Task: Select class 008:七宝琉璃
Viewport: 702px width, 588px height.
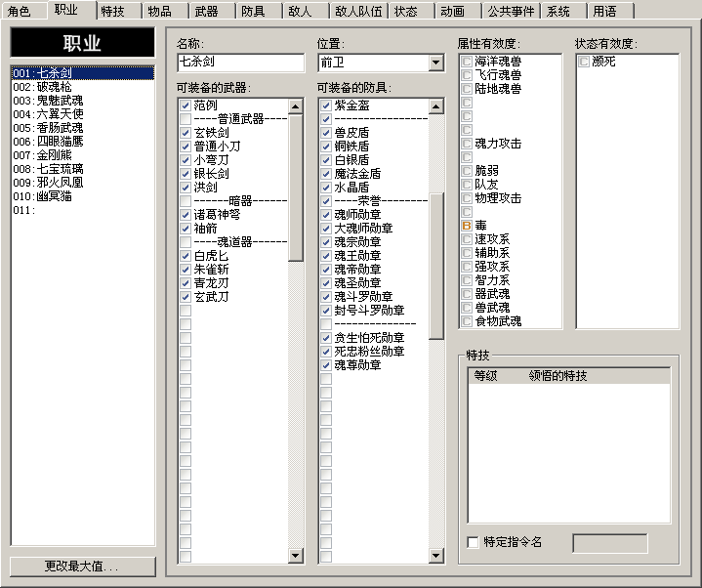Action: (83, 169)
